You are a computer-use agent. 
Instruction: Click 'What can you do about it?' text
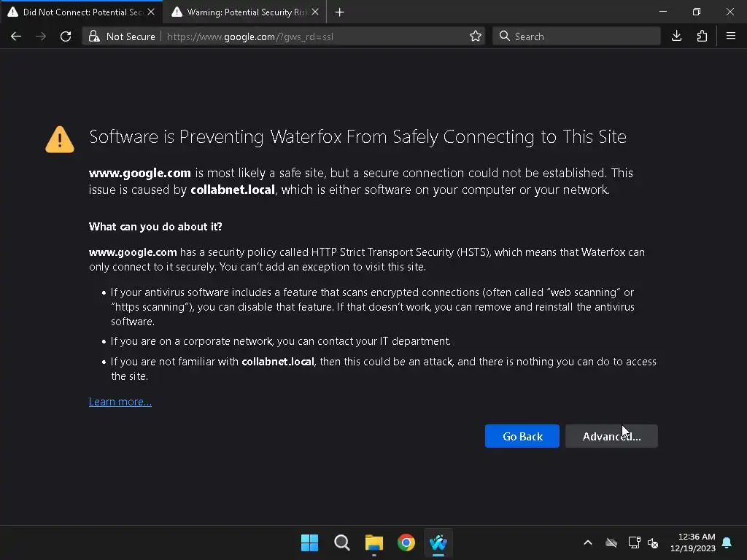point(155,227)
